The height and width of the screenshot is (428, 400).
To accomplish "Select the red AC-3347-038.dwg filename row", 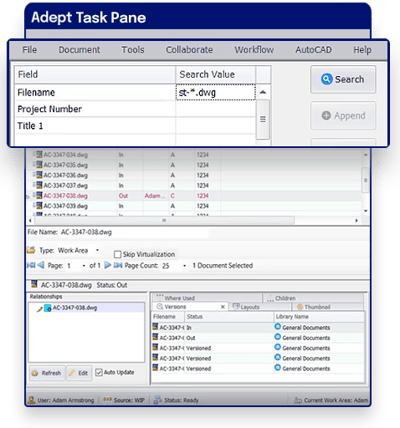I will click(x=66, y=196).
